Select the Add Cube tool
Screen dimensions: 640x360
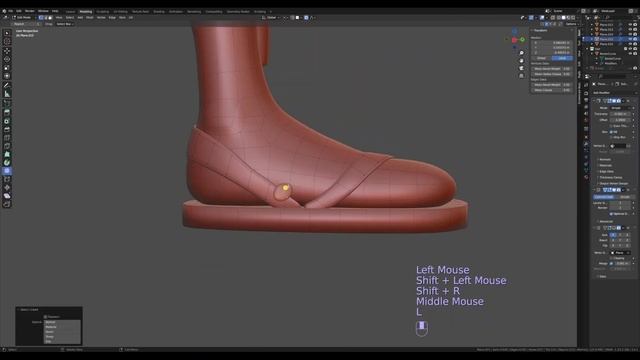pyautogui.click(x=7, y=103)
